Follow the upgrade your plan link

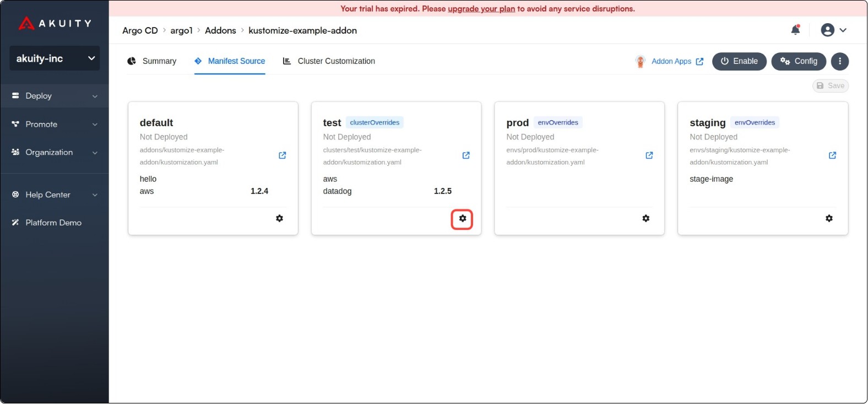pyautogui.click(x=481, y=9)
